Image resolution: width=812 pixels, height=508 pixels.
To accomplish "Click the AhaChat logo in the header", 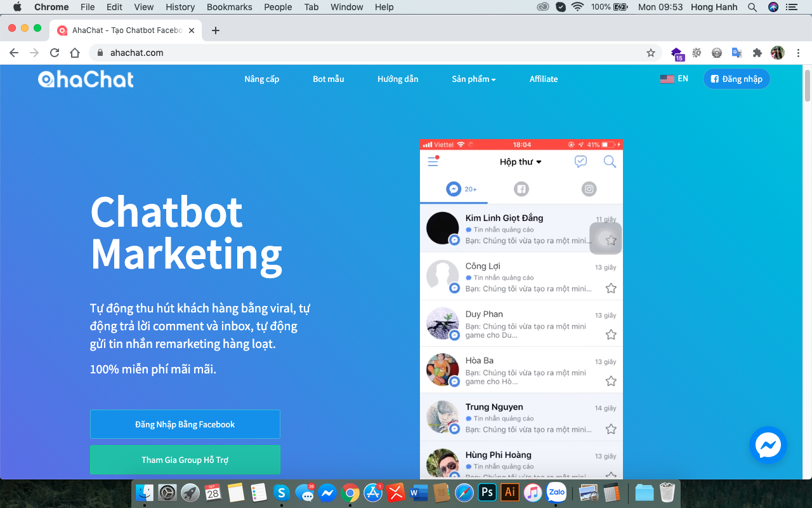I will 86,79.
